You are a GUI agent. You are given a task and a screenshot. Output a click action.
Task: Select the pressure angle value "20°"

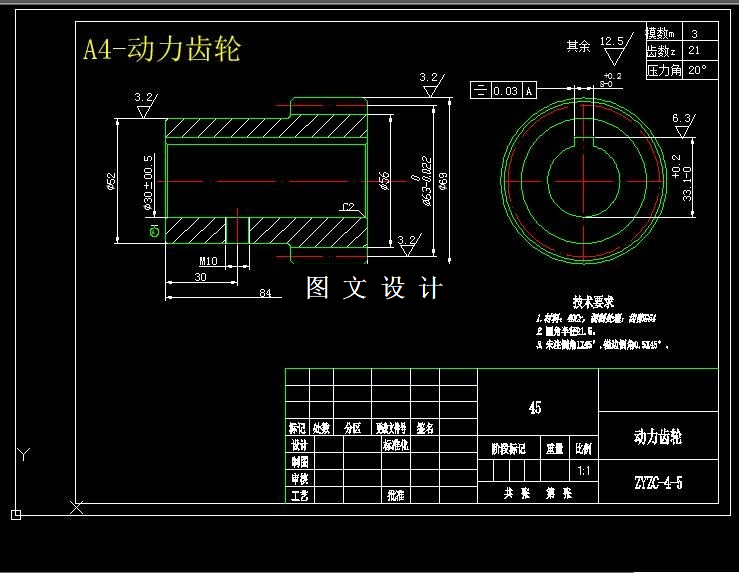coord(697,70)
